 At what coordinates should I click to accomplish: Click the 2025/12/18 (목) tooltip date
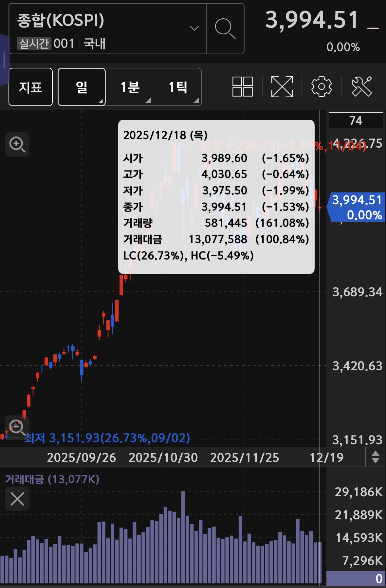[x=165, y=135]
